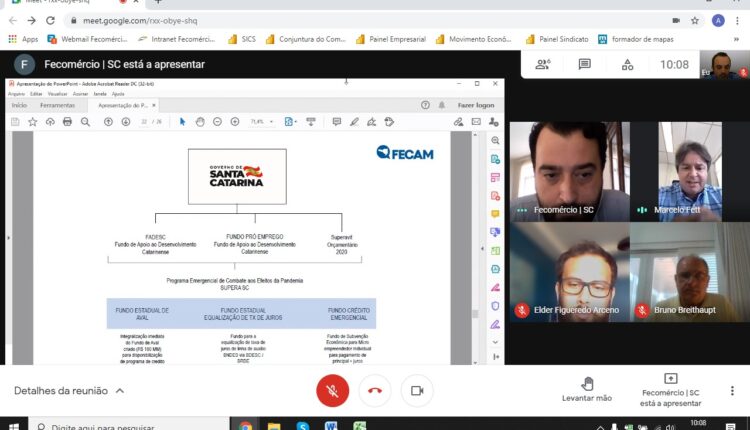Select Elder Figueredo Arceno video tile
This screenshot has width=750, height=430.
[x=570, y=272]
